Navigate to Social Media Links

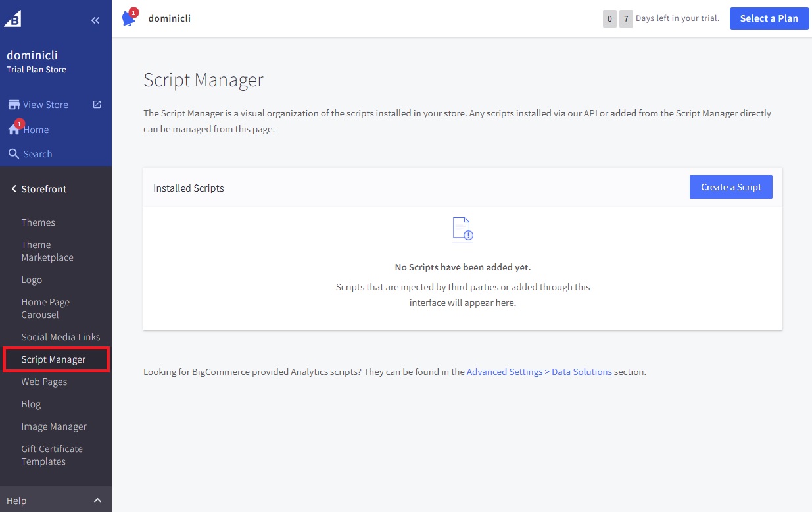[60, 337]
